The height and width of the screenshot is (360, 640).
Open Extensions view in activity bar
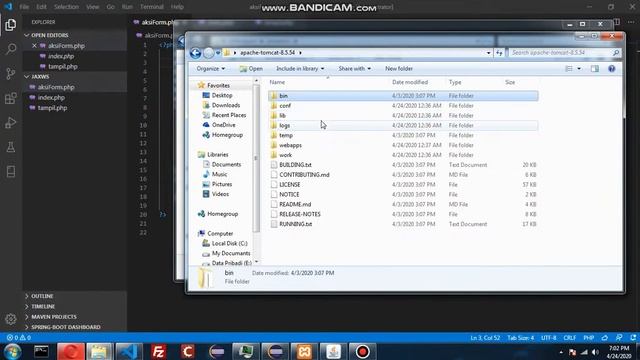(x=11, y=98)
